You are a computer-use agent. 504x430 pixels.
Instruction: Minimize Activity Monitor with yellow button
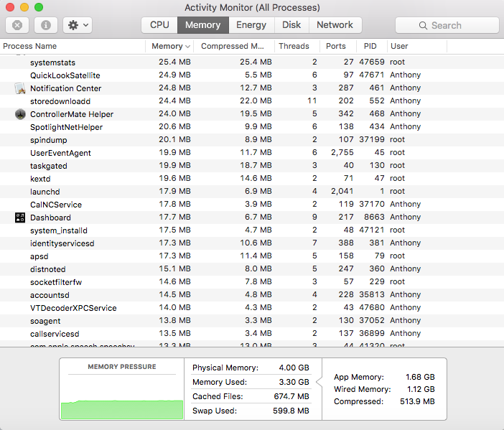(x=24, y=7)
